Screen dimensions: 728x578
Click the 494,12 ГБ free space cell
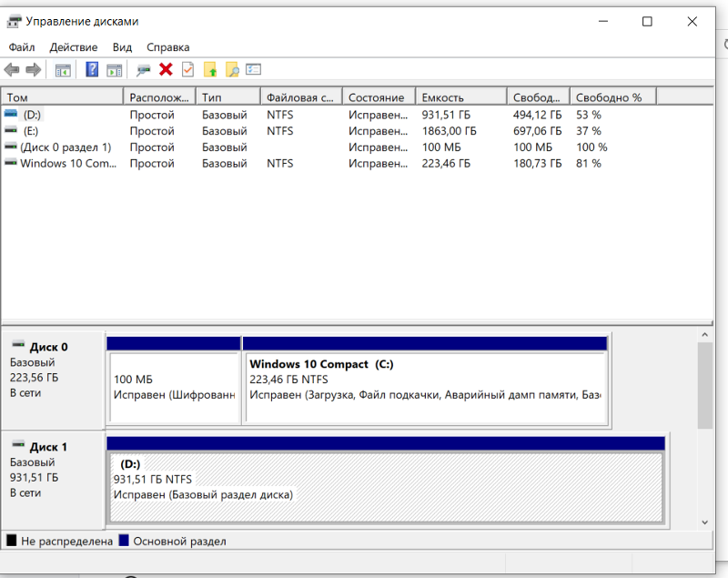coord(537,115)
